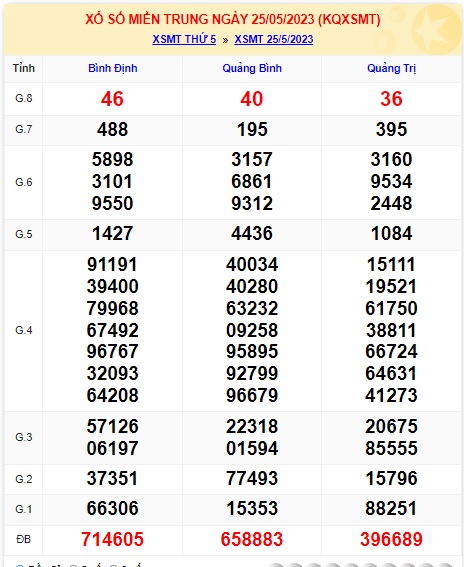Click the G.8 row label
This screenshot has width=464, height=567.
(x=24, y=98)
